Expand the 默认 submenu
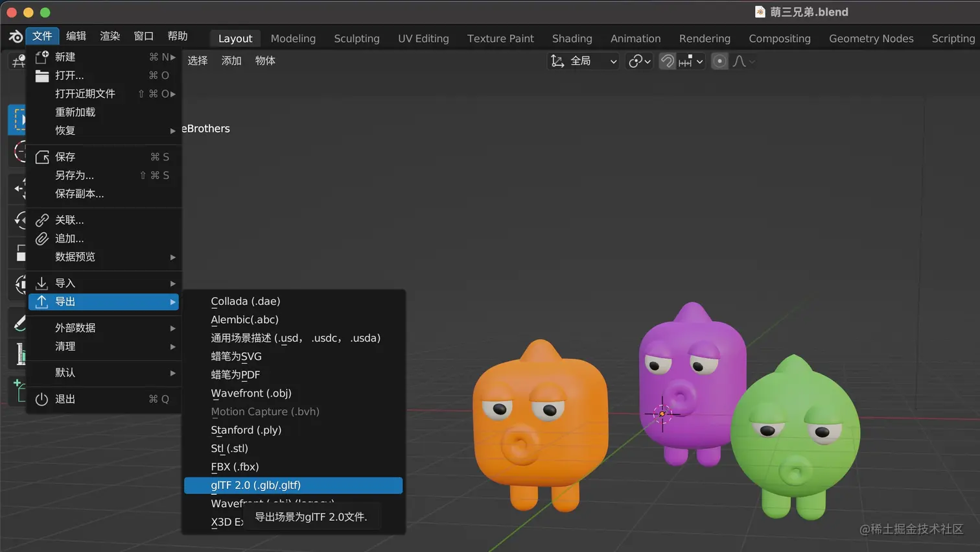 [104, 373]
